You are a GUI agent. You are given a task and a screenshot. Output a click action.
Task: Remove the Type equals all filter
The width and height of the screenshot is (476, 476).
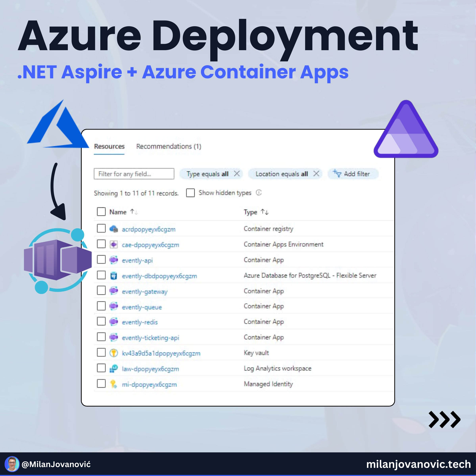(x=237, y=174)
